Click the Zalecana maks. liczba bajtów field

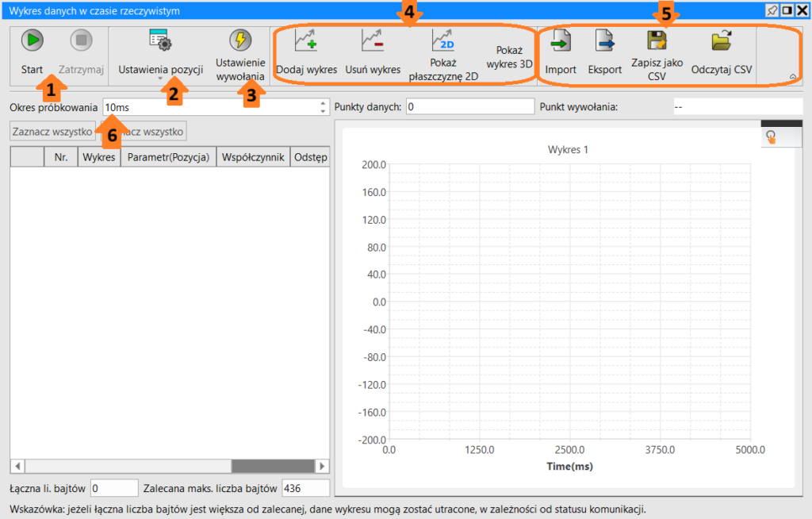pyautogui.click(x=305, y=488)
